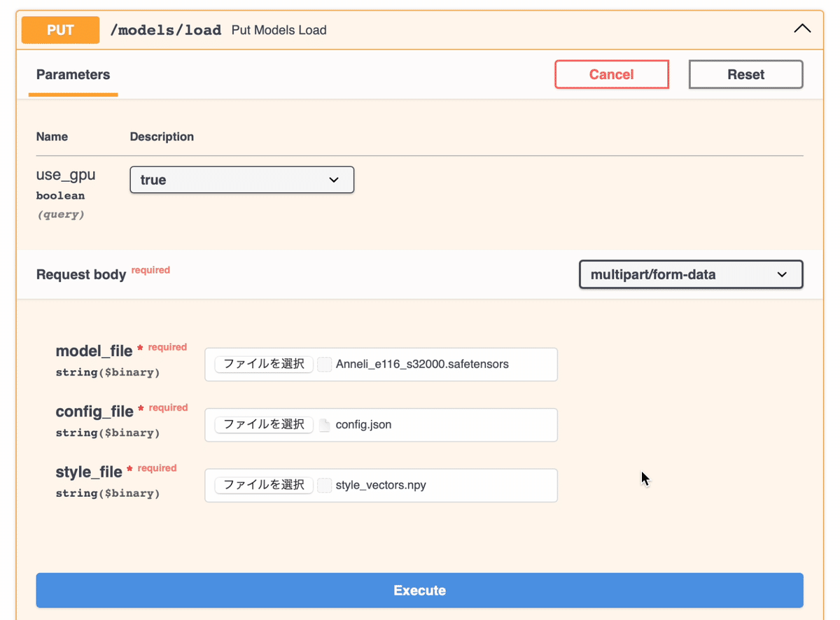Click the config_file field label
The width and height of the screenshot is (840, 620).
point(94,411)
